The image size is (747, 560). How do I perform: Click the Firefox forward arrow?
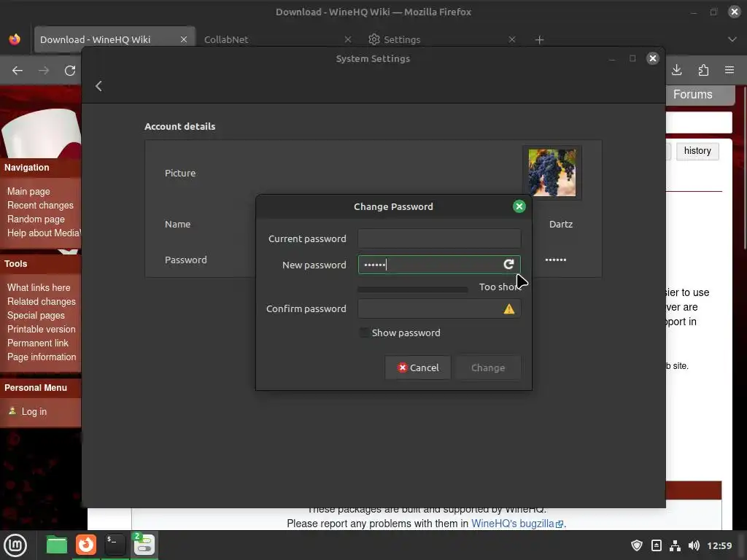(x=44, y=71)
